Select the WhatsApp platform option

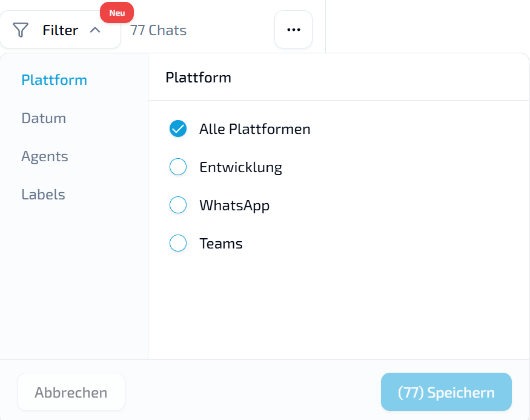[178, 205]
